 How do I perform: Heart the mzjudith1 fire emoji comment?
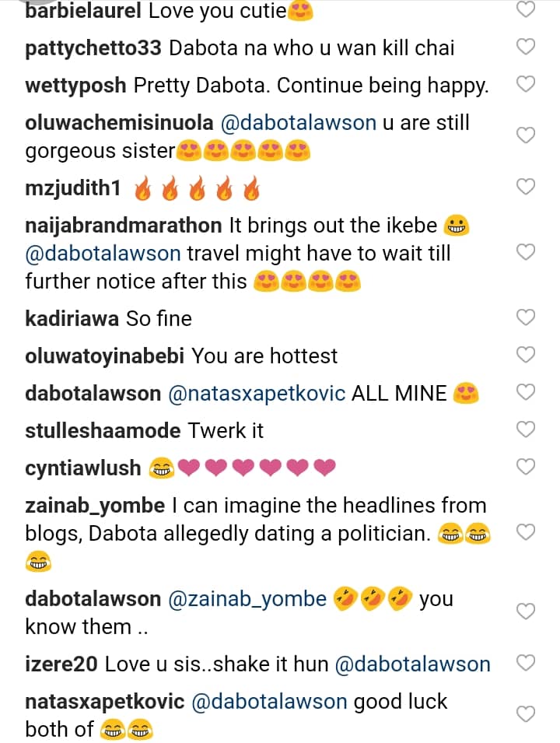pyautogui.click(x=527, y=187)
